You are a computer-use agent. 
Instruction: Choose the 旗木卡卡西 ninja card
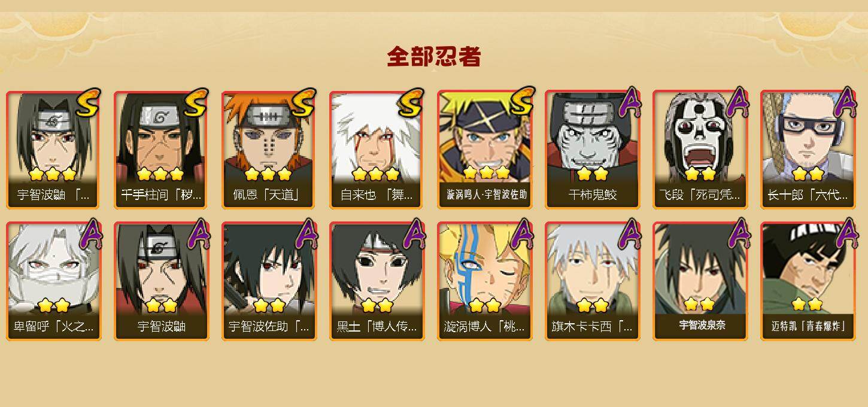[x=593, y=281]
